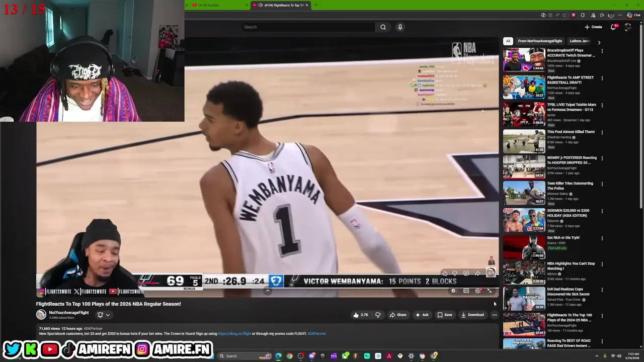
Task: Activate voice search microphone icon
Action: (x=400, y=27)
